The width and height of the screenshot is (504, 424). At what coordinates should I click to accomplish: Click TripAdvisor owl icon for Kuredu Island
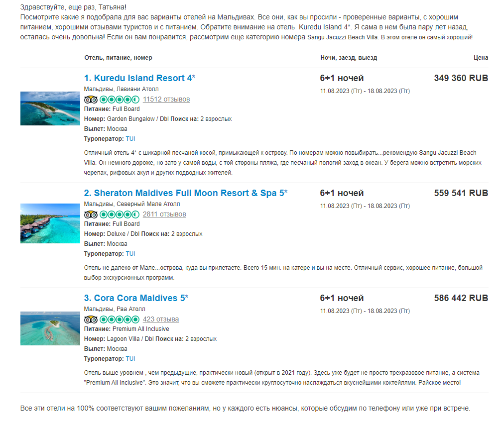coord(91,100)
